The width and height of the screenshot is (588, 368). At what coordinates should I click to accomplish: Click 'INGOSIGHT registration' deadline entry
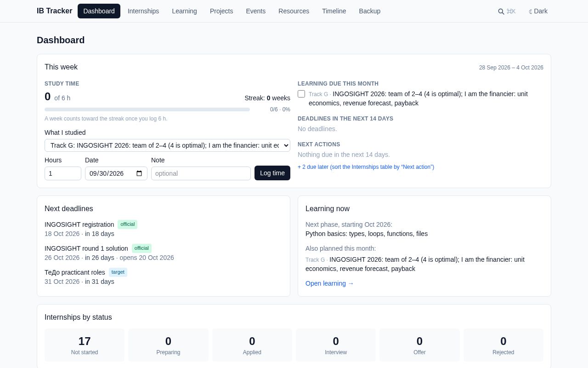[79, 224]
